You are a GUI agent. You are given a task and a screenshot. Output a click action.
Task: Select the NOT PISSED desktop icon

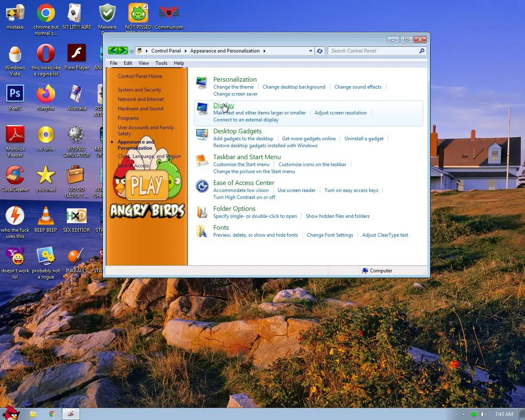[x=138, y=16]
